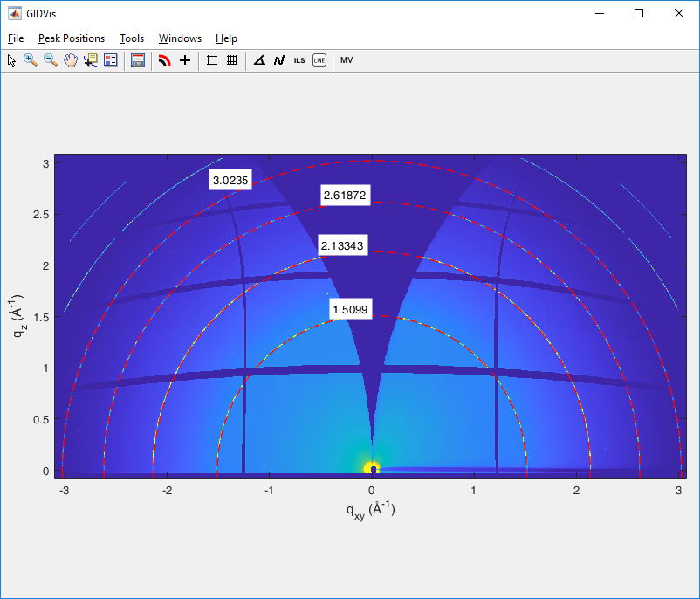
Task: Toggle the plus crosshair peak tool
Action: [x=185, y=60]
